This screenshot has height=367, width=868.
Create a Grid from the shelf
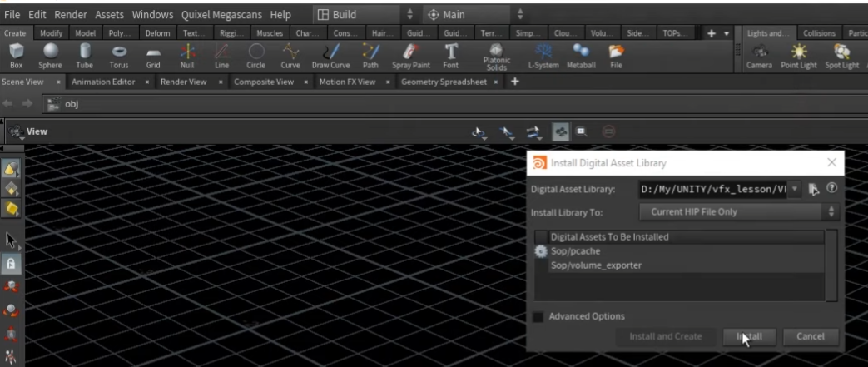click(153, 56)
